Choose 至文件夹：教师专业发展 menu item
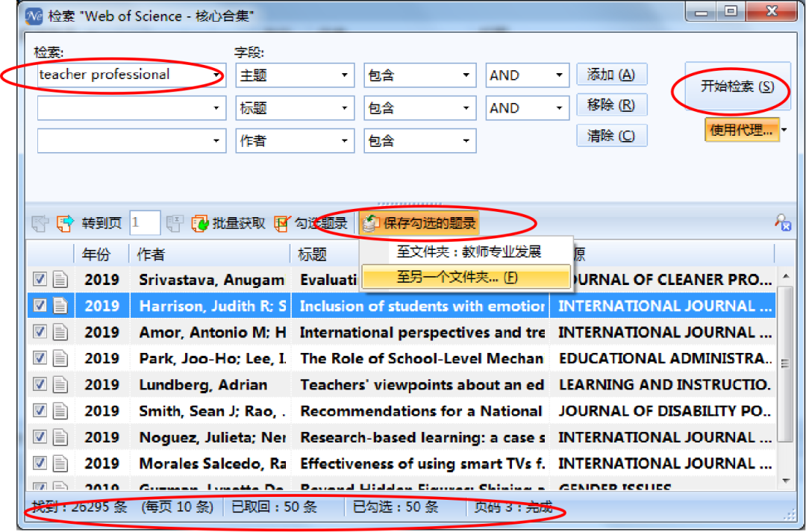This screenshot has height=532, width=806. tap(466, 252)
